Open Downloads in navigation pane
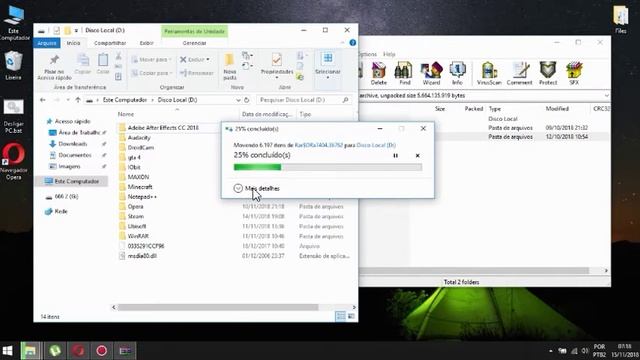The width and height of the screenshot is (640, 360). click(72, 144)
